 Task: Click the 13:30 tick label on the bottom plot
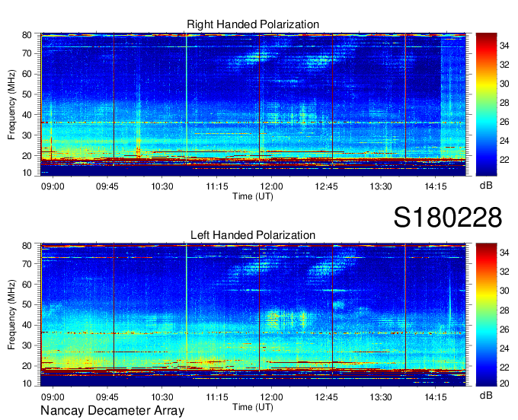[x=381, y=397]
